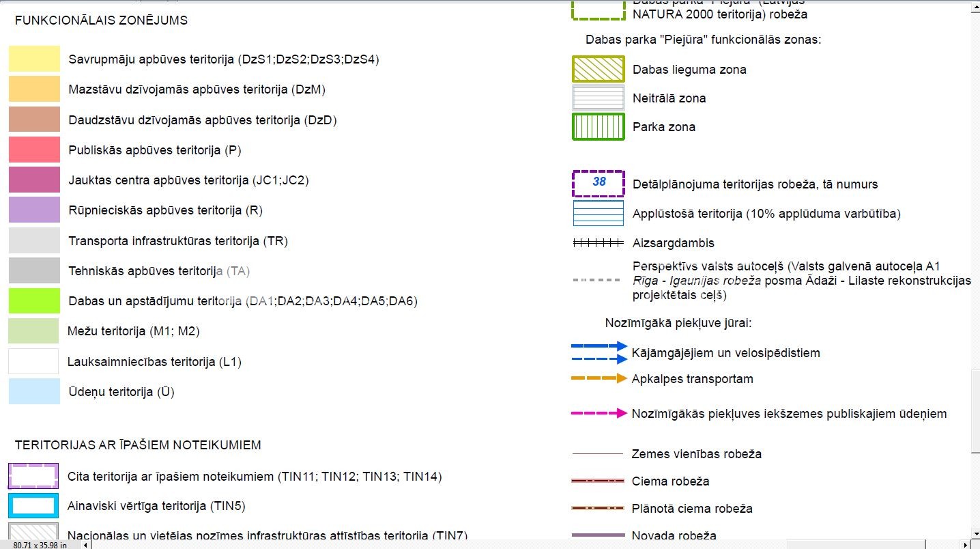This screenshot has width=980, height=549.
Task: Click the Aizsargdambis line symbol
Action: [x=598, y=242]
